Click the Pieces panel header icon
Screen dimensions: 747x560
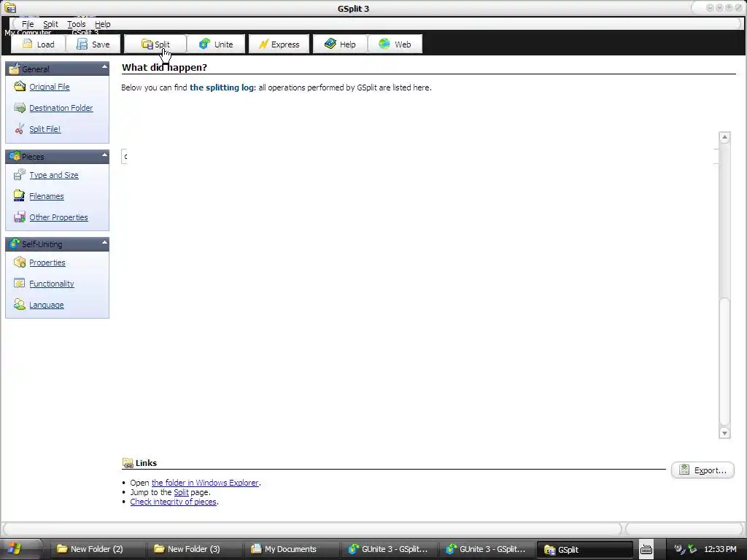pyautogui.click(x=15, y=156)
